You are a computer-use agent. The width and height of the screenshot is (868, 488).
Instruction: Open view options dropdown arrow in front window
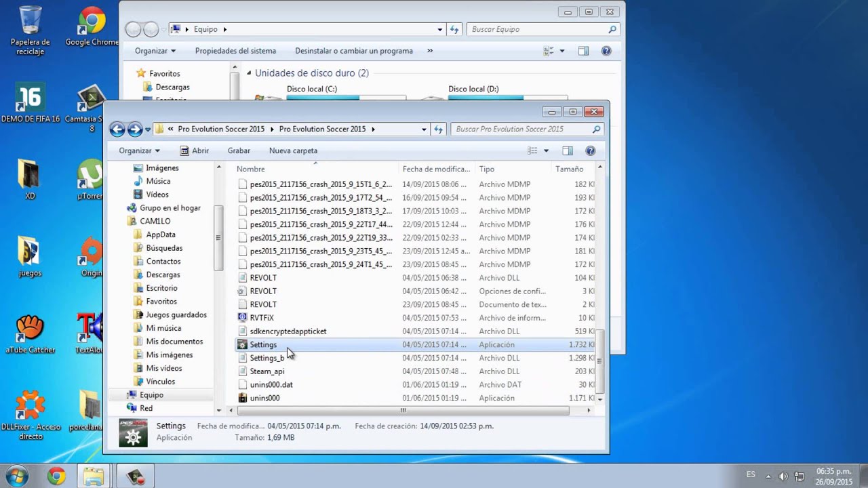546,150
